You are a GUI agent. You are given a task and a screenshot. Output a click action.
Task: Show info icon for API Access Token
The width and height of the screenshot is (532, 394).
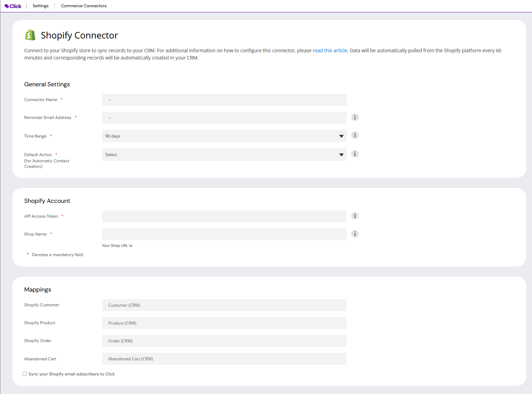[x=355, y=216]
